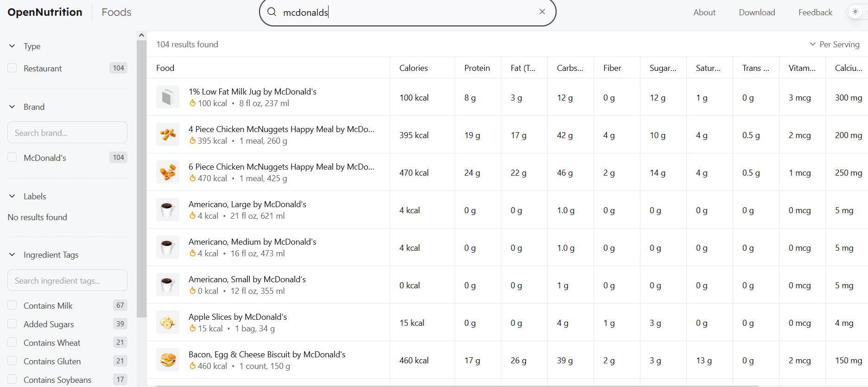This screenshot has height=387, width=868.
Task: Open Americano, Medium by McDonald's
Action: tap(253, 241)
